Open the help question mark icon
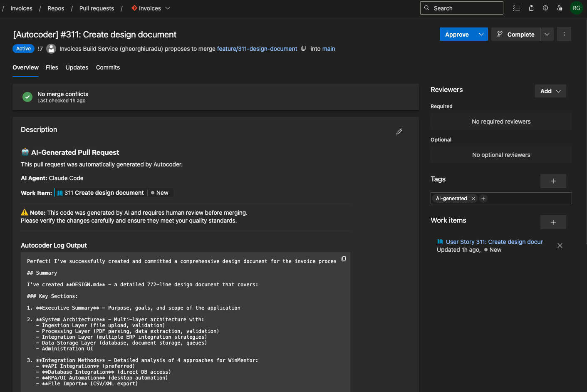The image size is (587, 392). [x=545, y=8]
